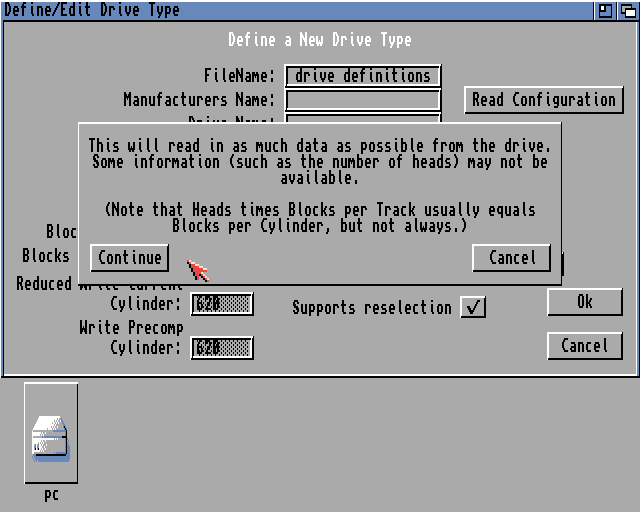Viewport: 640px width, 512px height.
Task: Click the Read Configuration button
Action: 544,100
